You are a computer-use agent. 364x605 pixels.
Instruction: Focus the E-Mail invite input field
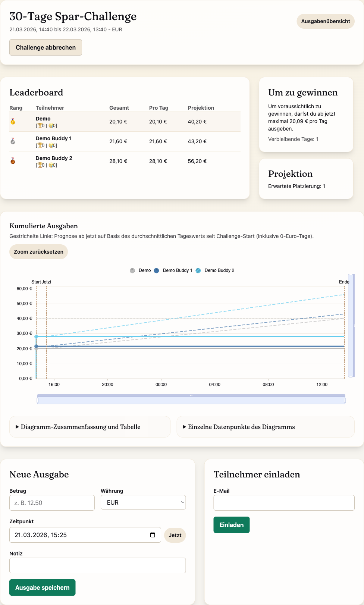pyautogui.click(x=284, y=503)
